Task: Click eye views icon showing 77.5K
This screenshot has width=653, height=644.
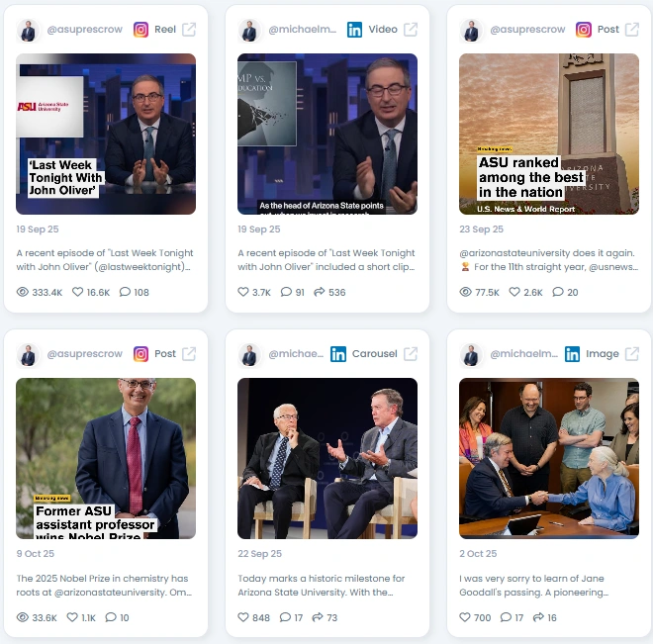Action: click(466, 292)
